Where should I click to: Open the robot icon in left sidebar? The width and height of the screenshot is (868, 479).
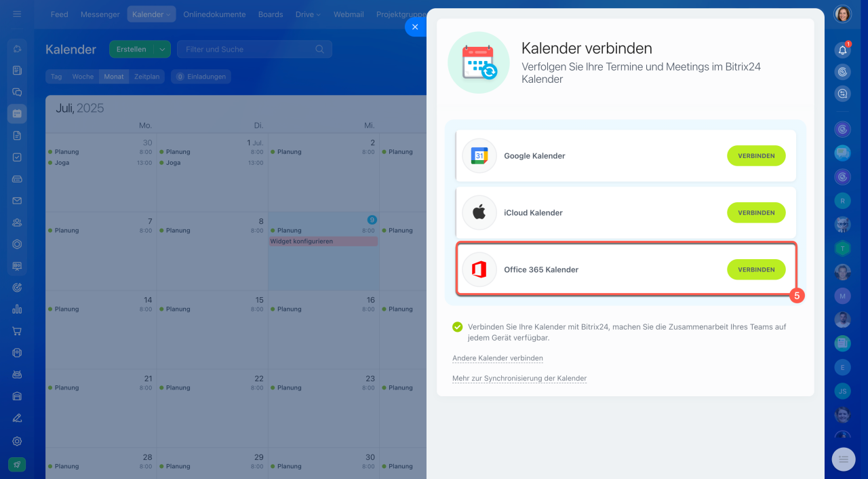[x=17, y=375]
